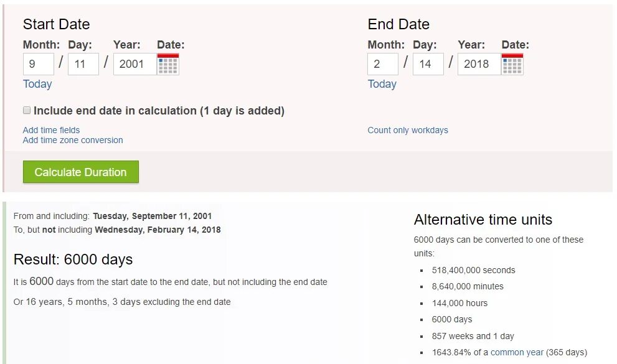Open the End Date calendar picker icon
Screen dimensions: 617x364
(512, 64)
